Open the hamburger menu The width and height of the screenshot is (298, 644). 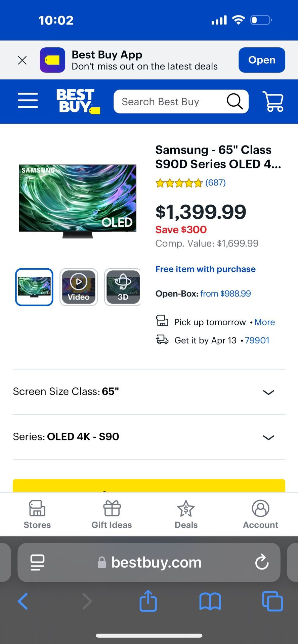click(x=28, y=101)
